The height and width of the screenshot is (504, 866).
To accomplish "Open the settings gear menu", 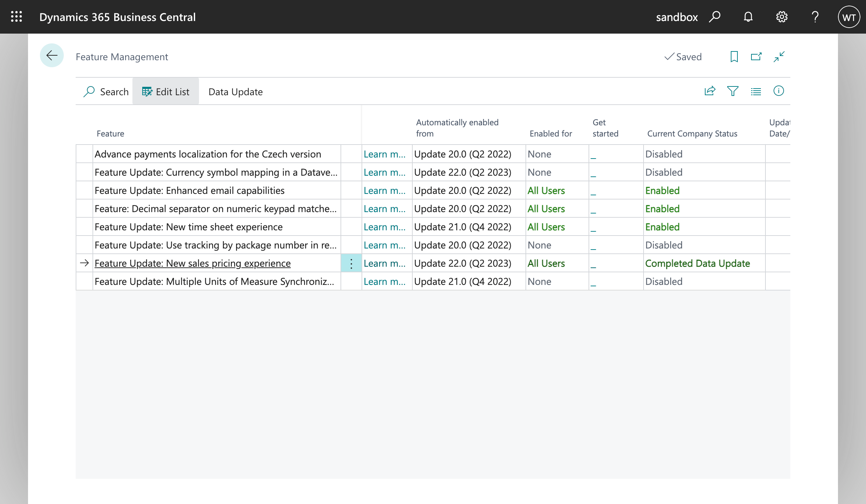I will (x=782, y=17).
